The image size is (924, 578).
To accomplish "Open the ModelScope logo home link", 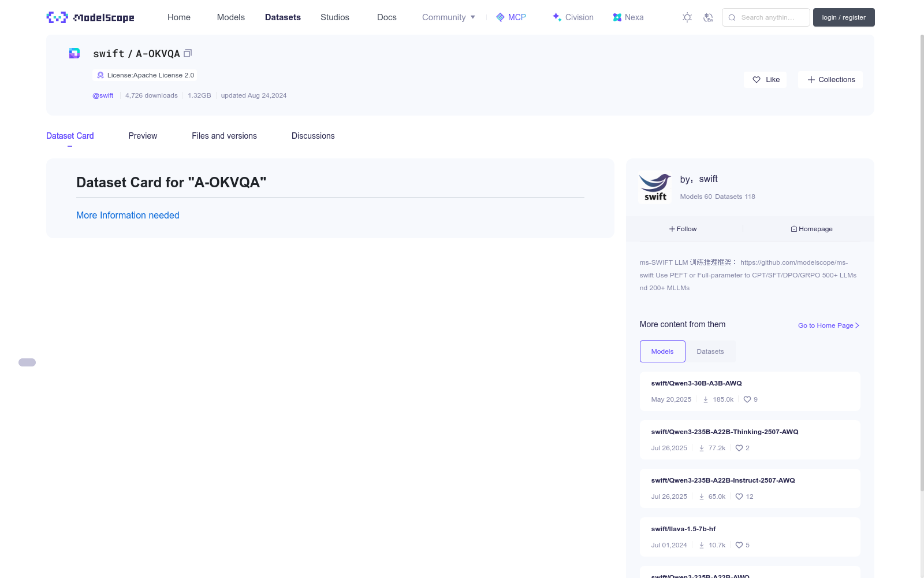I will (x=90, y=17).
